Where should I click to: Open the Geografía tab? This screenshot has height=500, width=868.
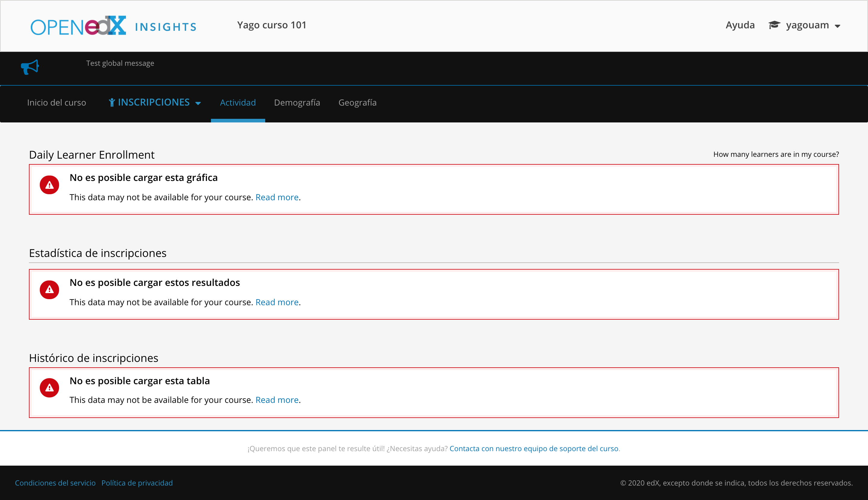coord(357,103)
